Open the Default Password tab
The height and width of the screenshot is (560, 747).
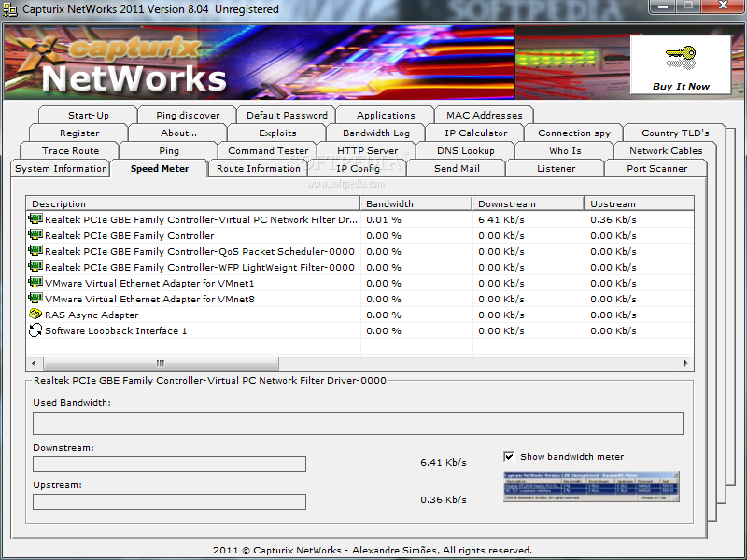click(x=287, y=115)
